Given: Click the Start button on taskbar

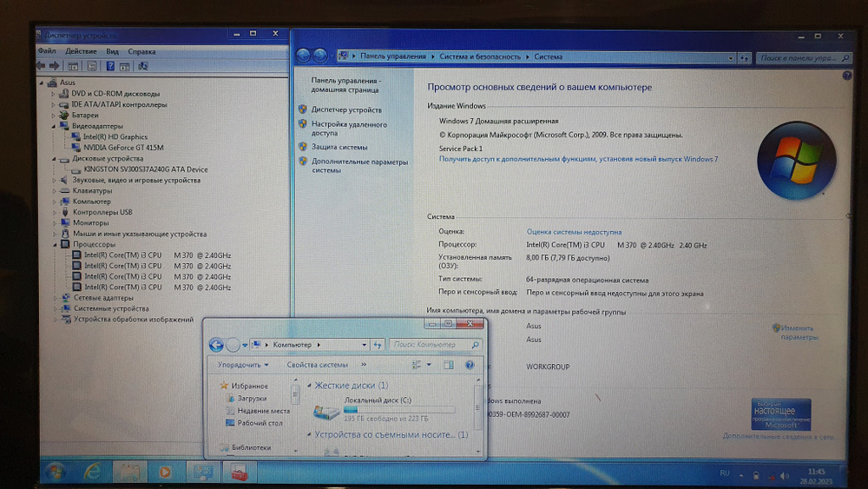Looking at the screenshot, I should (55, 472).
